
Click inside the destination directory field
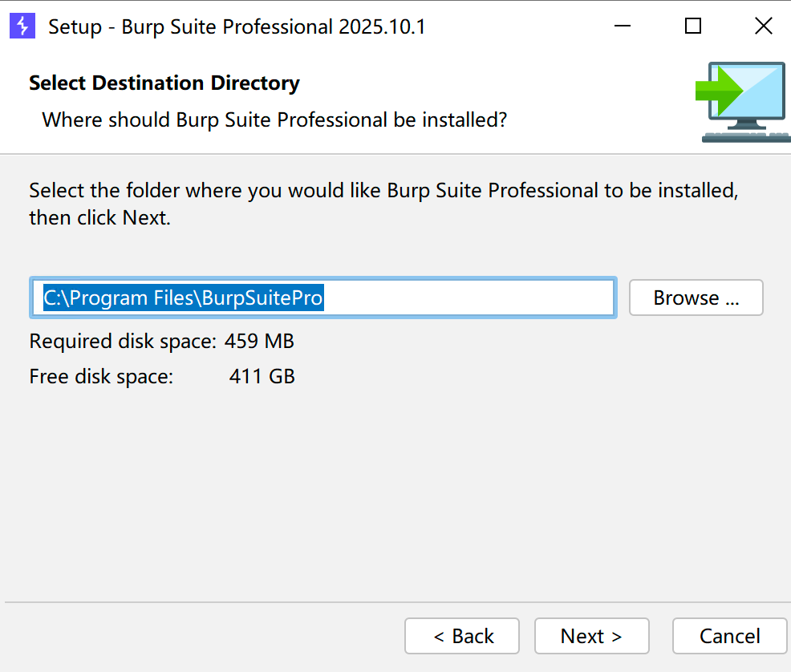[465, 298]
